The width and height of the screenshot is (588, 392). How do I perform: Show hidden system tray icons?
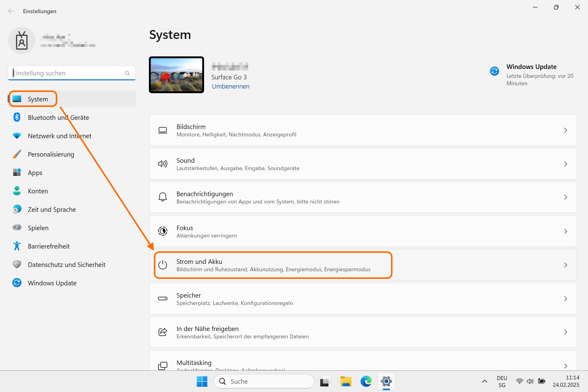pos(484,381)
